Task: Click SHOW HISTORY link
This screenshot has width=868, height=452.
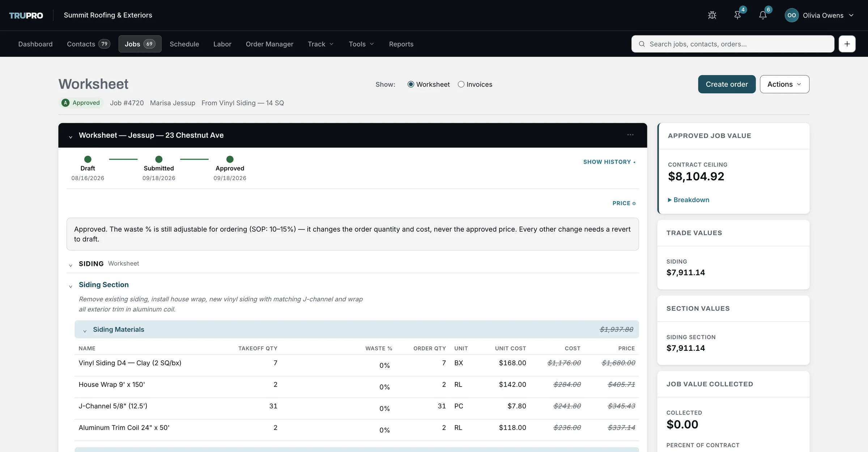Action: pos(609,162)
